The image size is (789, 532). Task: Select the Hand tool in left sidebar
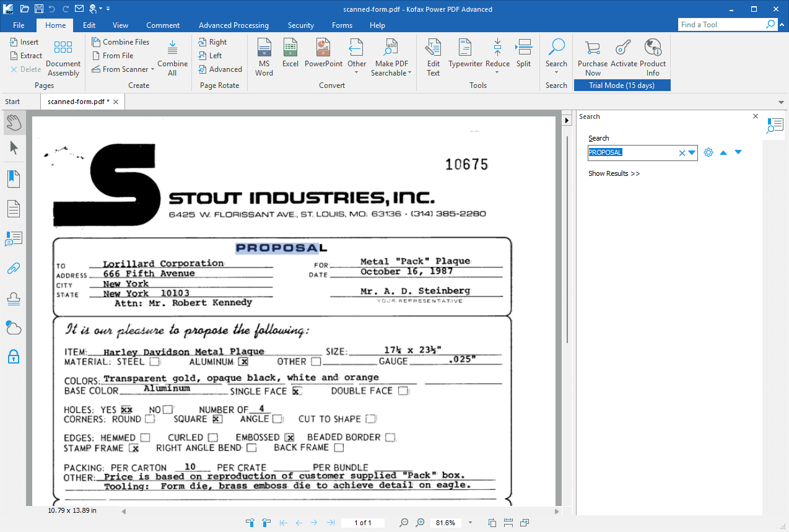pyautogui.click(x=14, y=123)
